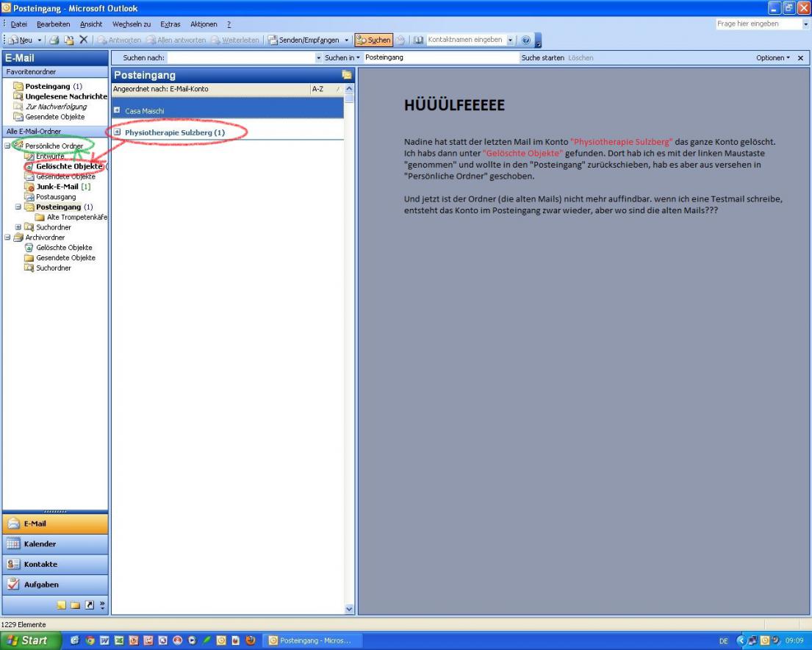Collapse the Archivordner tree
812x650 pixels.
pos(7,238)
